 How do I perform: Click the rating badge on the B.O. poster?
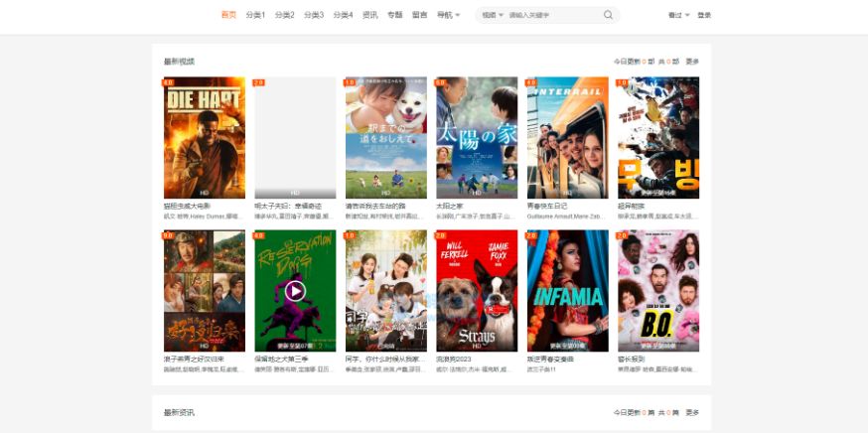[622, 236]
